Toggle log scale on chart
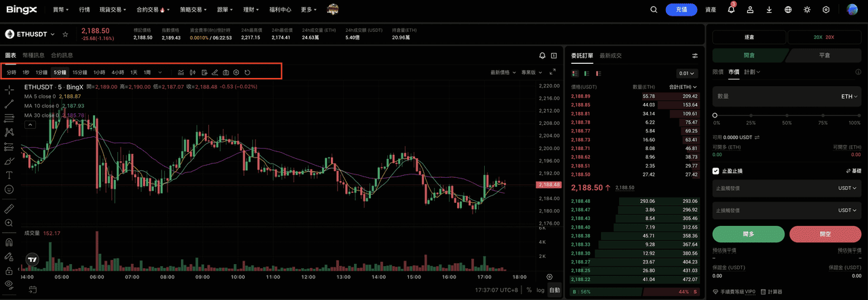Screen dimensions: 868x300 540,290
